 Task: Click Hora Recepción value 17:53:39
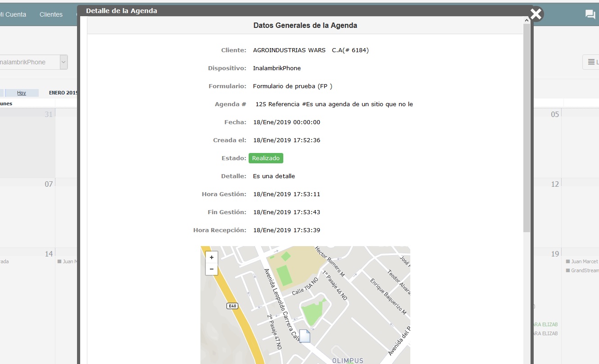pyautogui.click(x=287, y=230)
